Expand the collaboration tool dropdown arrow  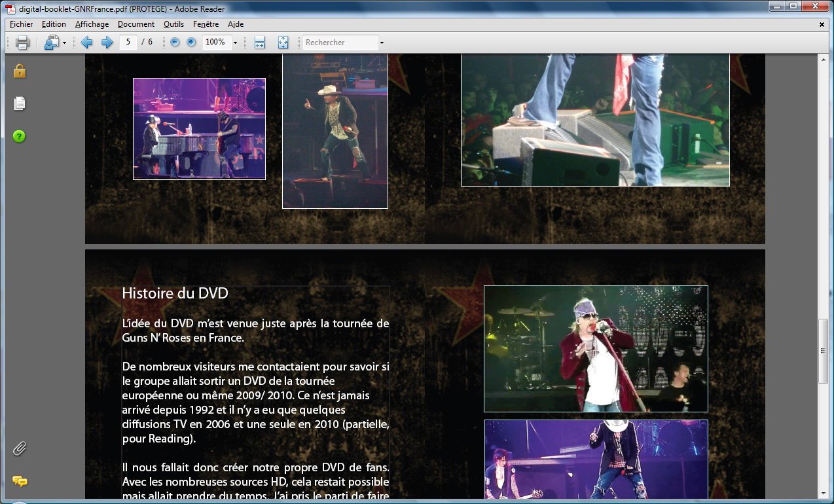(x=64, y=43)
